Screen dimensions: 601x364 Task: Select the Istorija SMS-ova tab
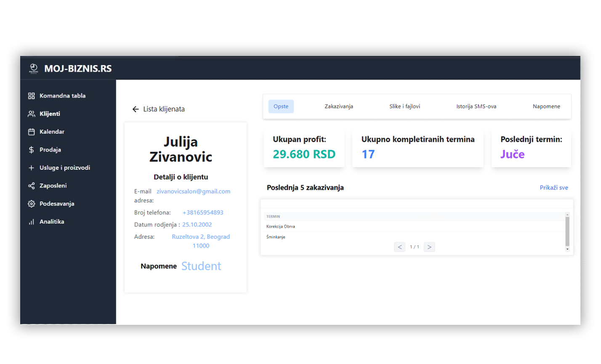(x=476, y=106)
